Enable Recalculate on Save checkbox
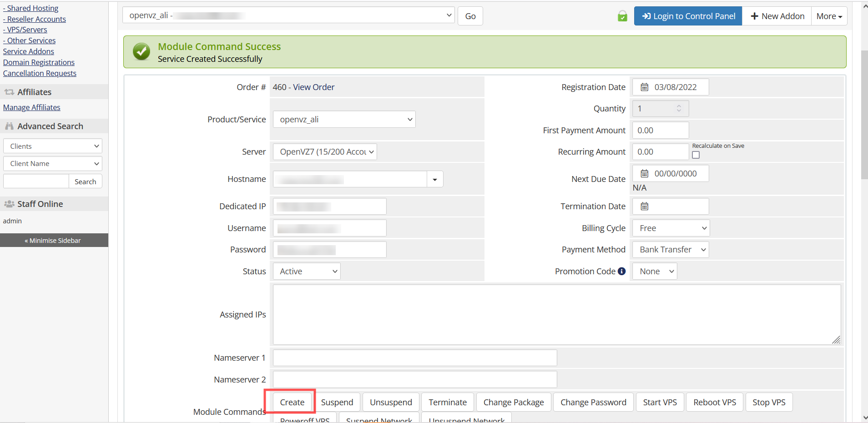 point(696,155)
